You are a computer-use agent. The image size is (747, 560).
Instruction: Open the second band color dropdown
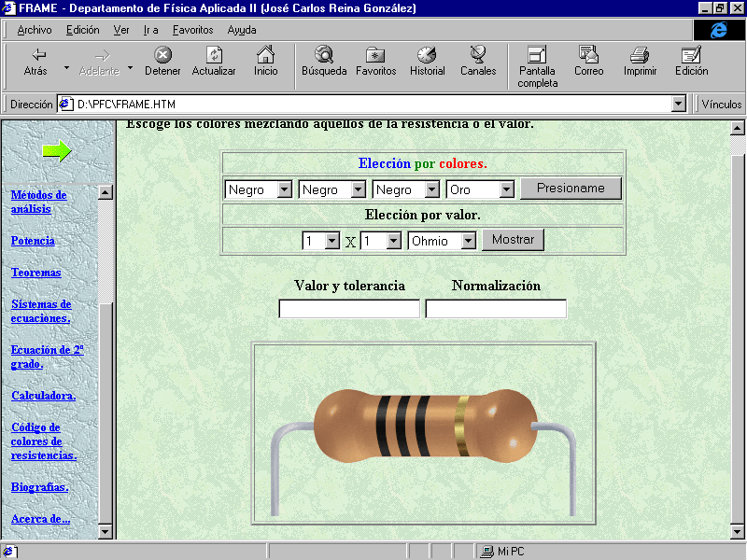(332, 189)
